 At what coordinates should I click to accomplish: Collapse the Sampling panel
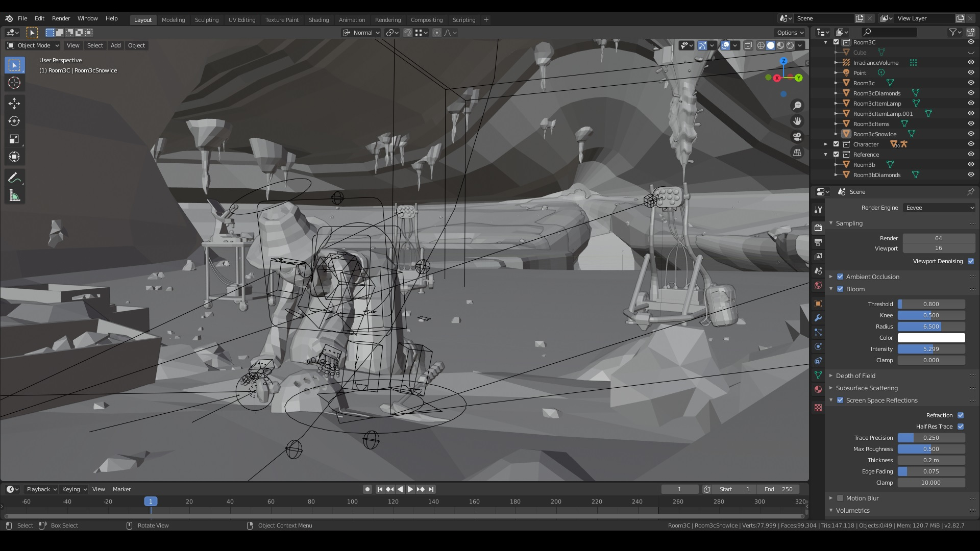(849, 223)
